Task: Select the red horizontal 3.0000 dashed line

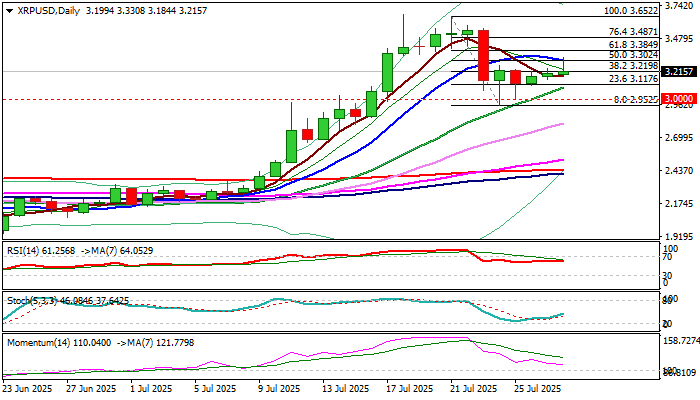Action: (330, 100)
